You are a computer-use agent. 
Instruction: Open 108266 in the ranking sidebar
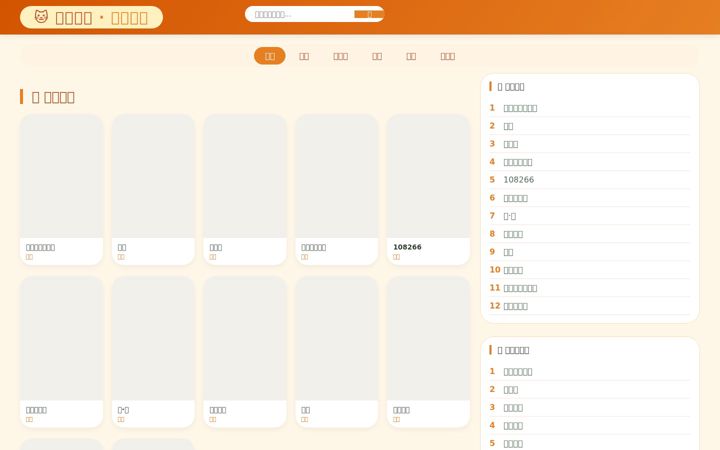pos(518,180)
